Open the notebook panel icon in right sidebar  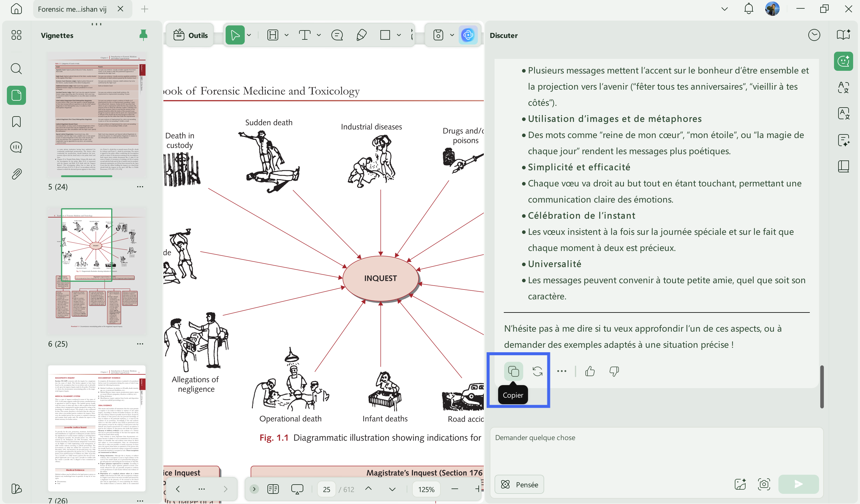click(843, 166)
